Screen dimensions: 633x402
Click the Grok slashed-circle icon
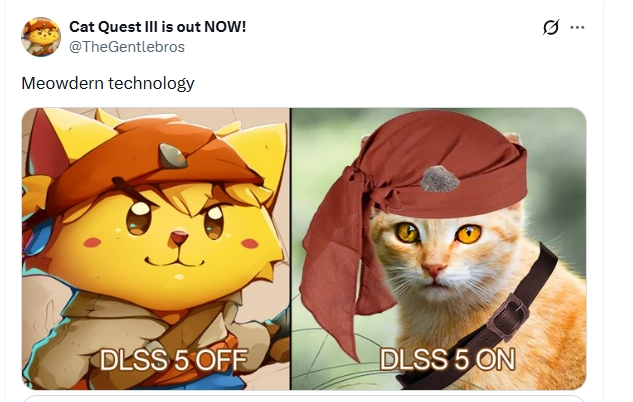[551, 27]
